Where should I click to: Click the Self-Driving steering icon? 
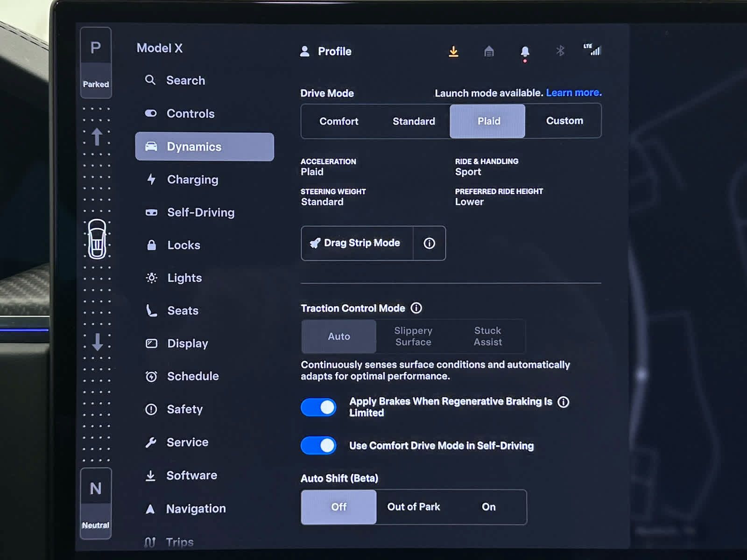click(151, 213)
